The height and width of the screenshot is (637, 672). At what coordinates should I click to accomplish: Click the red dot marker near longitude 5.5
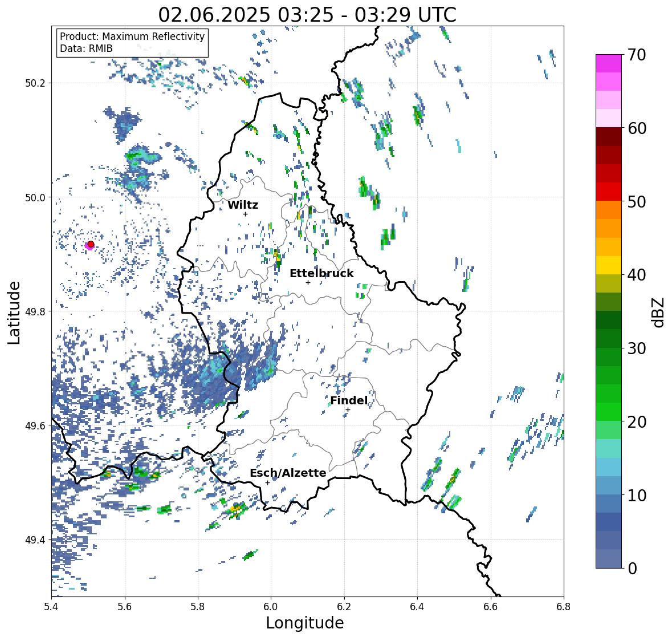tap(91, 244)
